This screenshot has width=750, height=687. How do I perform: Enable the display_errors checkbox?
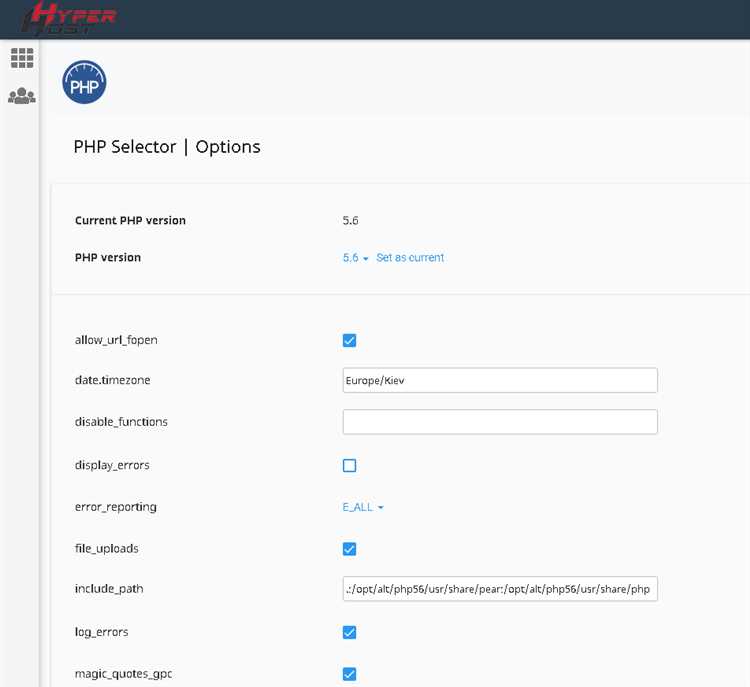tap(350, 465)
